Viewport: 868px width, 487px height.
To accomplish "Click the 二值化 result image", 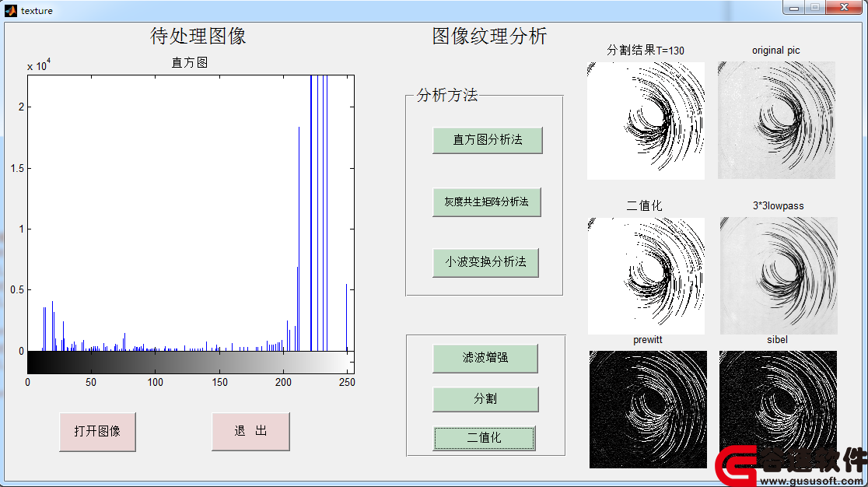I will click(x=646, y=276).
